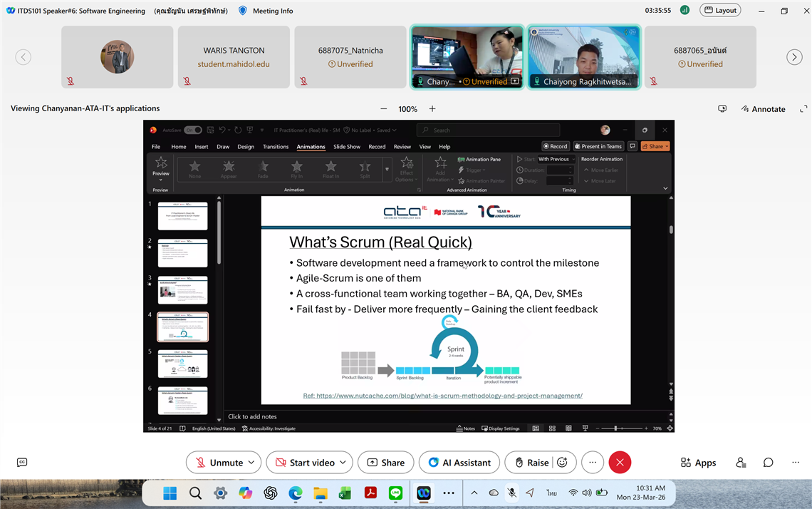The image size is (812, 509).
Task: Click the Share button
Action: pyautogui.click(x=385, y=463)
